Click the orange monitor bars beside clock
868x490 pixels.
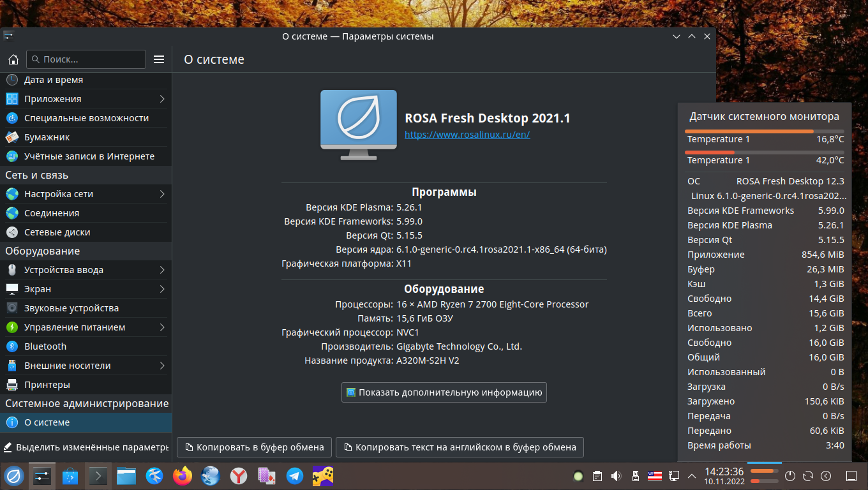tap(764, 476)
